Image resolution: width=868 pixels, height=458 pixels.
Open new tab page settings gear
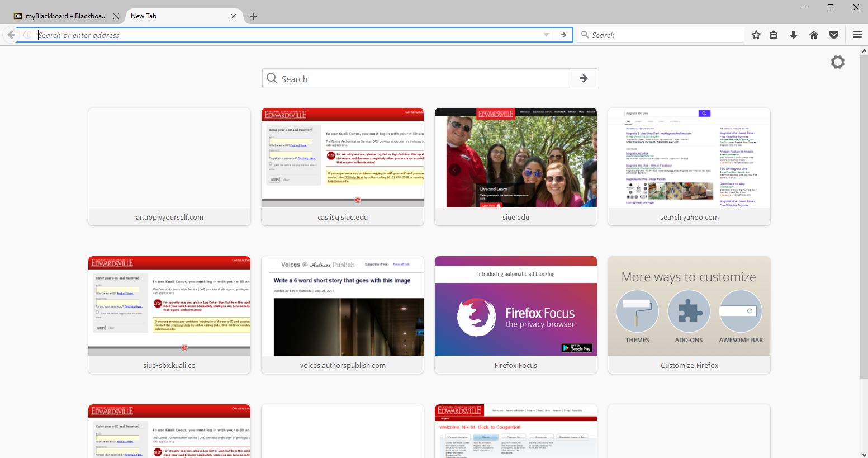point(837,62)
